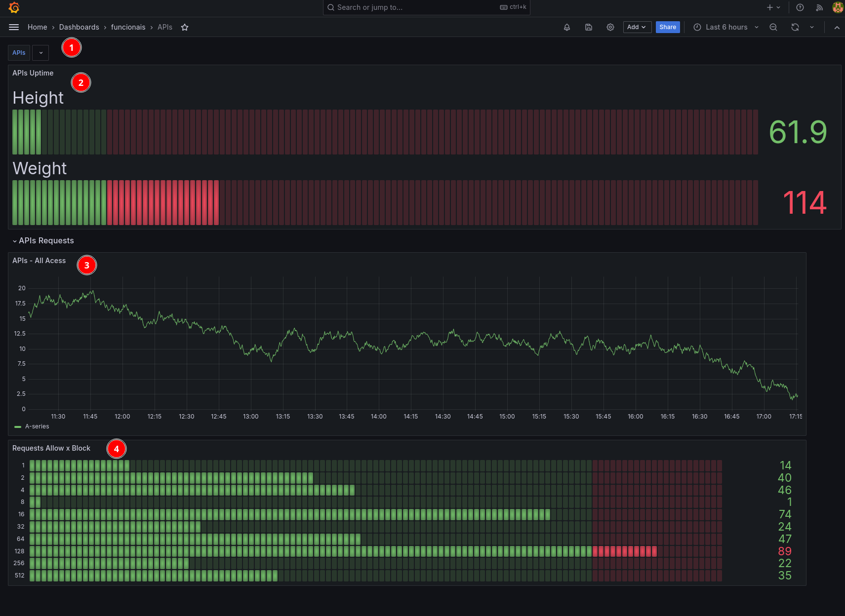Click the APIs dashboard link button
The image size is (845, 616).
(x=19, y=53)
